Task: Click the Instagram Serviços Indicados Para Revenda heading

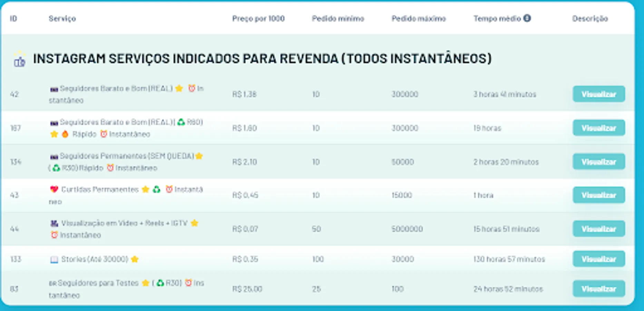Action: point(262,59)
